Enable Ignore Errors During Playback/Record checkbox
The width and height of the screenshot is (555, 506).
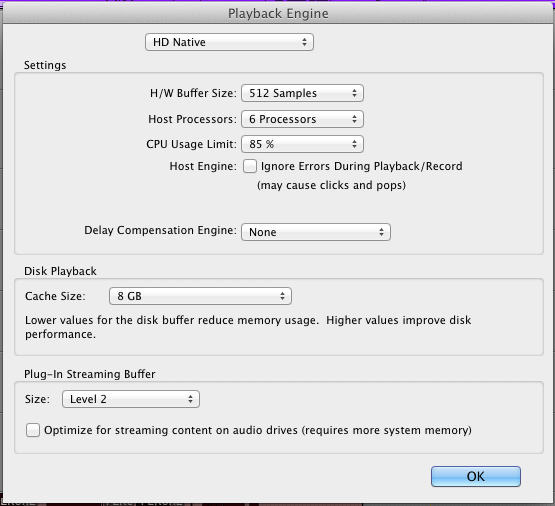[x=250, y=166]
